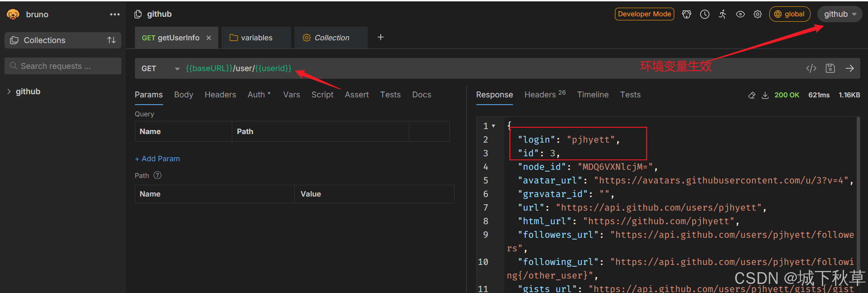This screenshot has height=293, width=868.
Task: Click the "login": "pjhyett" response line
Action: pos(569,139)
